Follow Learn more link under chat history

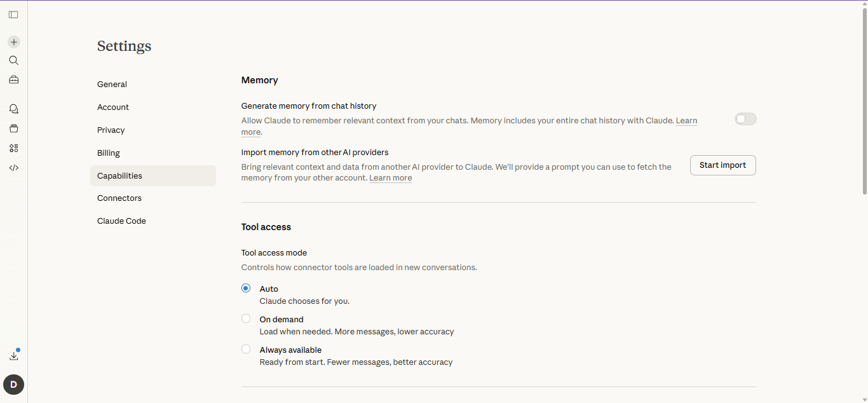pos(686,121)
